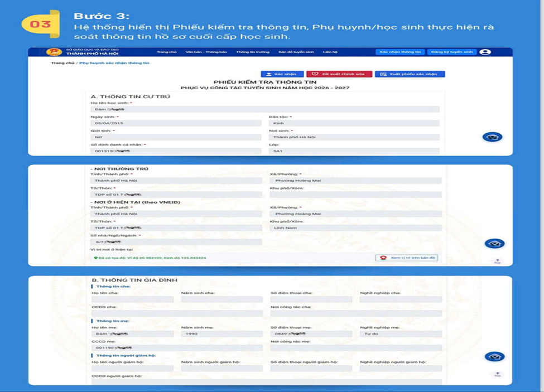This screenshot has height=392, width=544.
Task: Click the Hanoi education department logo
Action: (54, 52)
